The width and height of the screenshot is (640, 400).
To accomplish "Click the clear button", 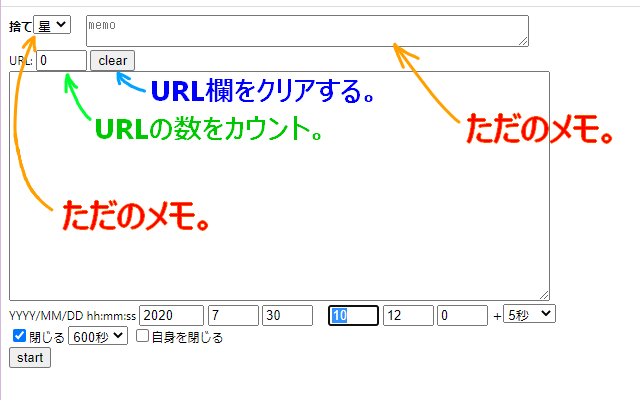I will pos(112,61).
